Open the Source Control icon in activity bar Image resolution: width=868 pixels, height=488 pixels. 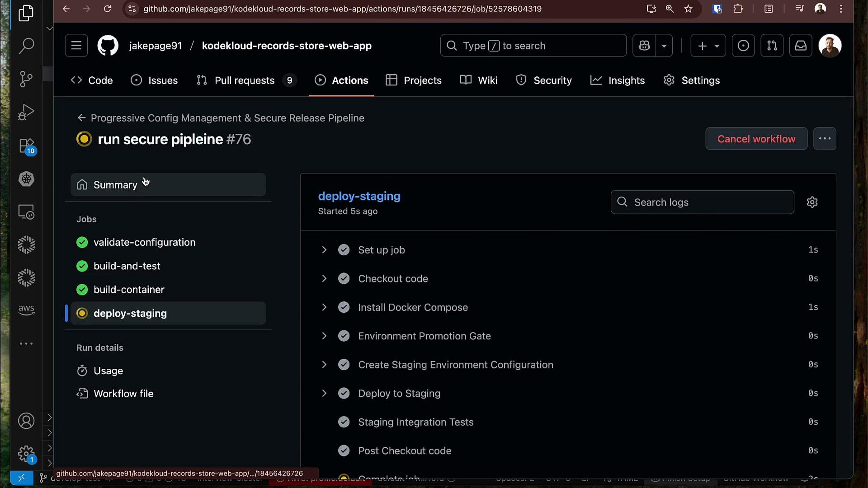click(x=26, y=79)
